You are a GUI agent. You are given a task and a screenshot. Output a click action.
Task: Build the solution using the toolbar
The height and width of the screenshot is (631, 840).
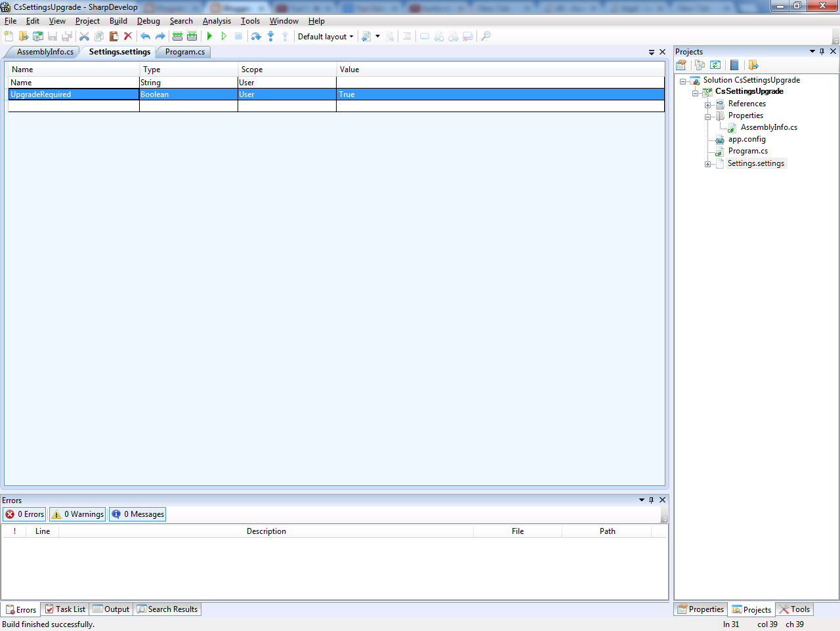point(177,36)
